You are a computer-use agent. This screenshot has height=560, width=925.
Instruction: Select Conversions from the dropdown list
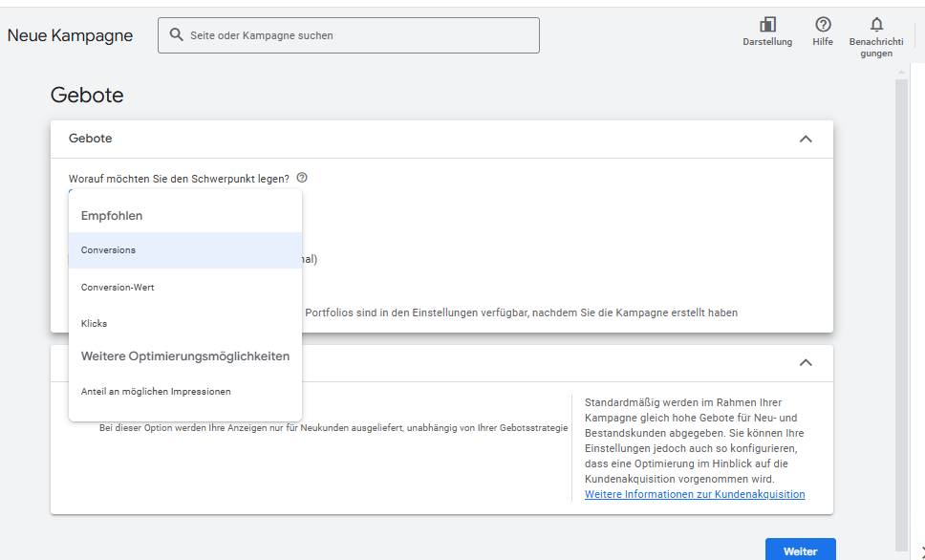click(x=185, y=250)
